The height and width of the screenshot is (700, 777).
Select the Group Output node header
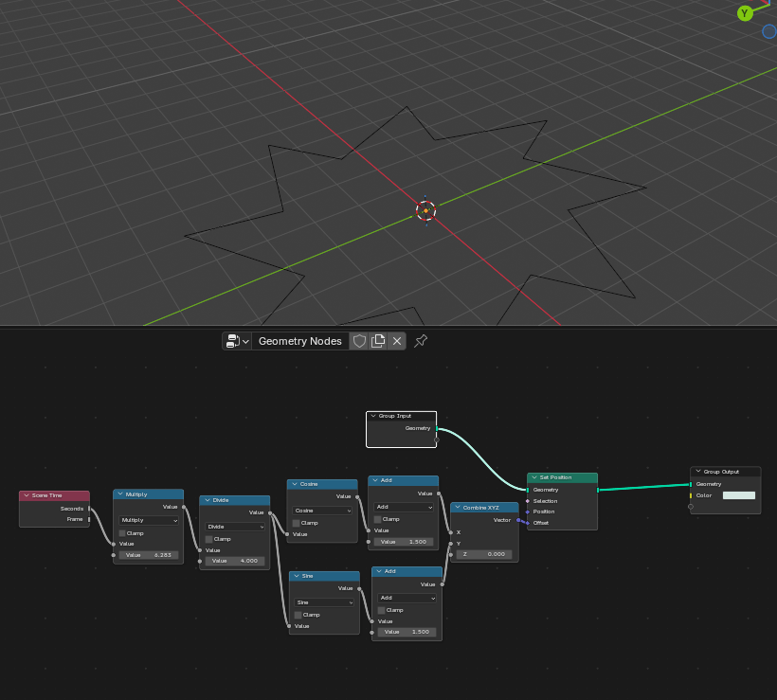pyautogui.click(x=726, y=471)
